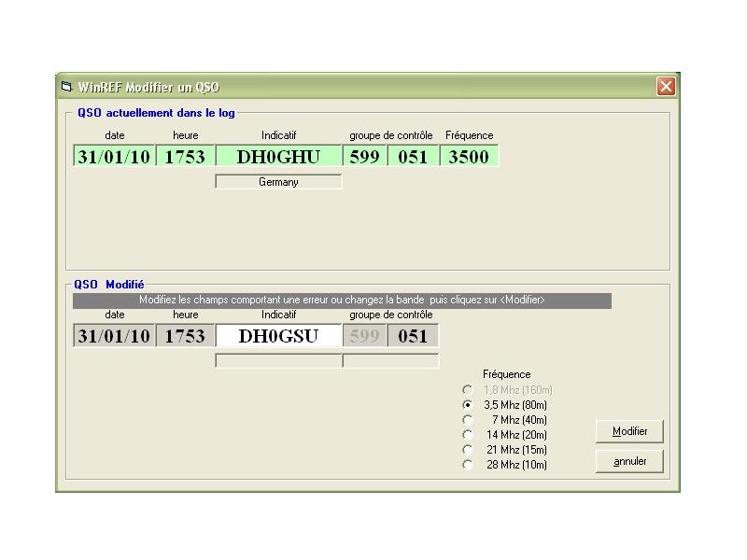747x560 pixels.
Task: Click the greyed 599 report field
Action: [364, 336]
